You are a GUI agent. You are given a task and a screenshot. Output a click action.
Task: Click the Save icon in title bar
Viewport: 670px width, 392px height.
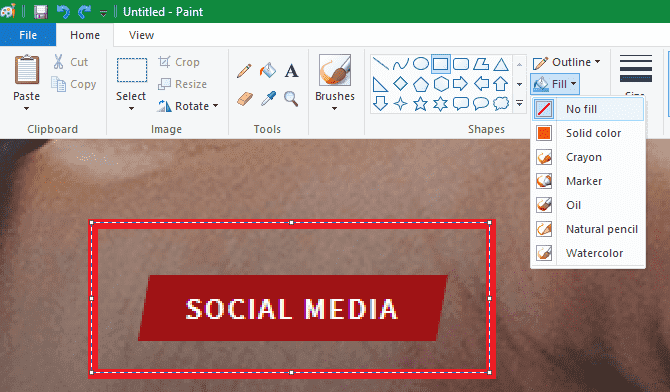(41, 12)
